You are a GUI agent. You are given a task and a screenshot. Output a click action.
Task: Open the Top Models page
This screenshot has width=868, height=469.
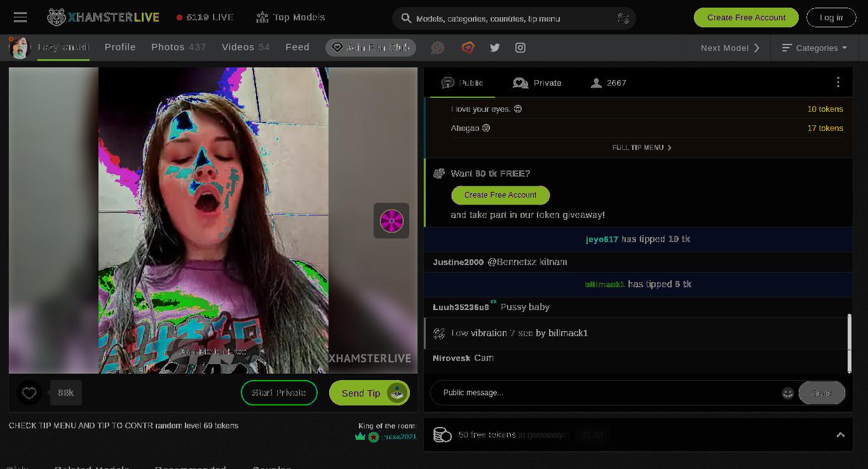(x=290, y=17)
